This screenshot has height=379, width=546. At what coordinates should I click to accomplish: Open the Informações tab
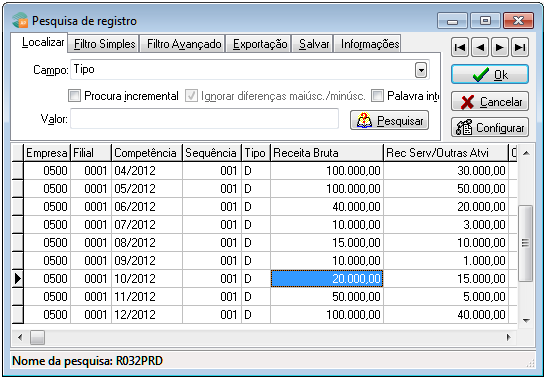[x=368, y=44]
